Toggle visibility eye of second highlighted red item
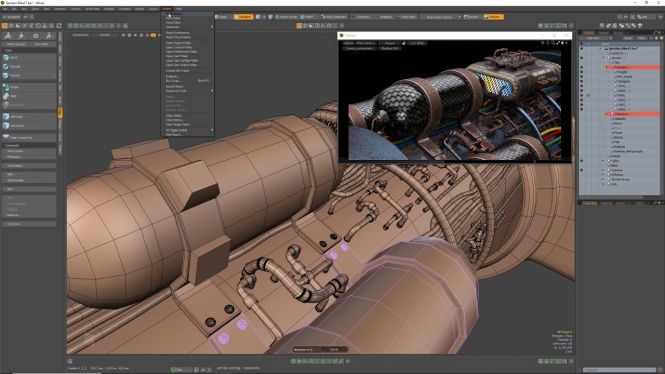665x374 pixels. coord(581,114)
